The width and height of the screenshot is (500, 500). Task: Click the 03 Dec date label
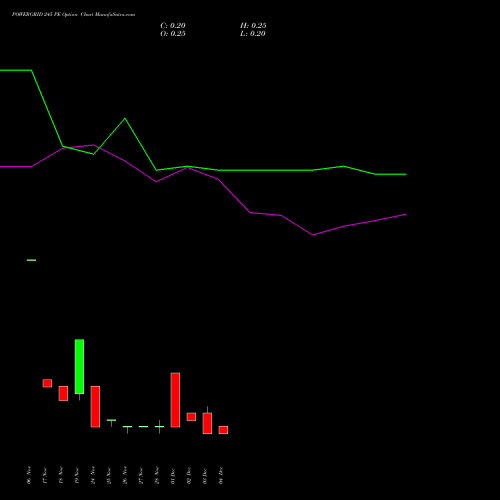[x=205, y=475]
